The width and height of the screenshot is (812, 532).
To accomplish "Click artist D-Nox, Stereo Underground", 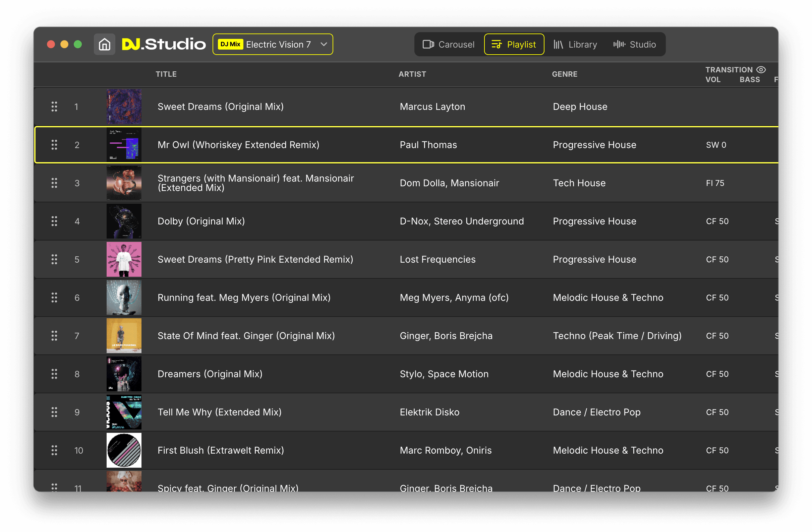I will click(x=462, y=221).
